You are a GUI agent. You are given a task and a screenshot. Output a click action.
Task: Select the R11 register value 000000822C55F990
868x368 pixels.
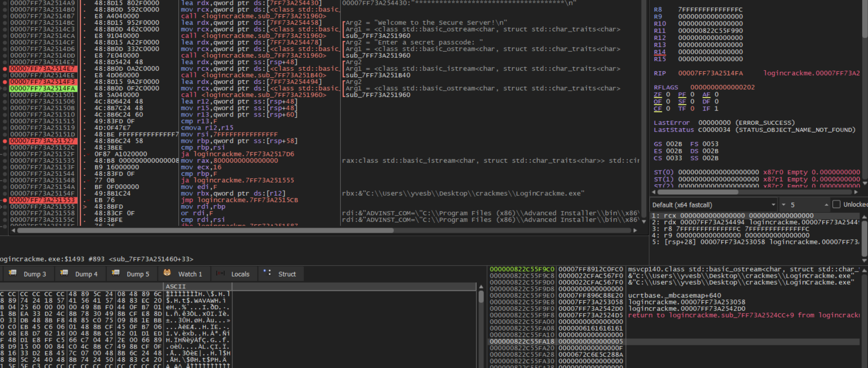[710, 31]
